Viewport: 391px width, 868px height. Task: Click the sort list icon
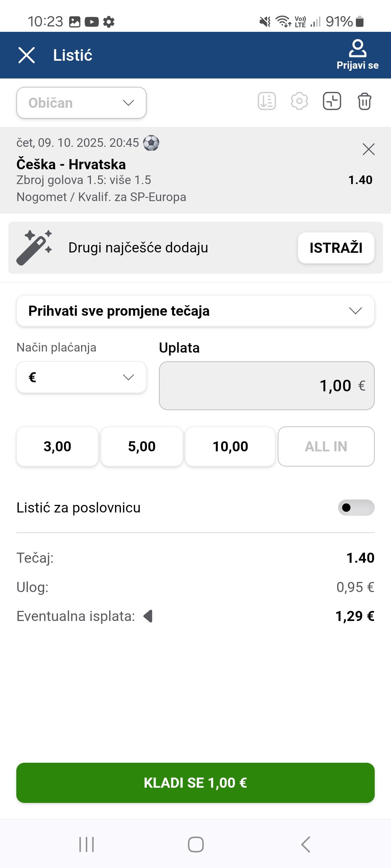[x=267, y=101]
